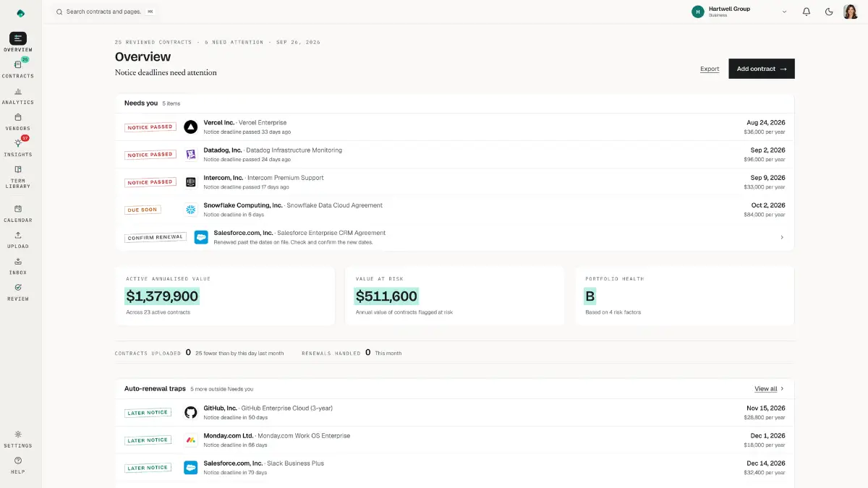Expand the Hartwell Group workspace dropdown
This screenshot has width=868, height=488.
point(784,12)
